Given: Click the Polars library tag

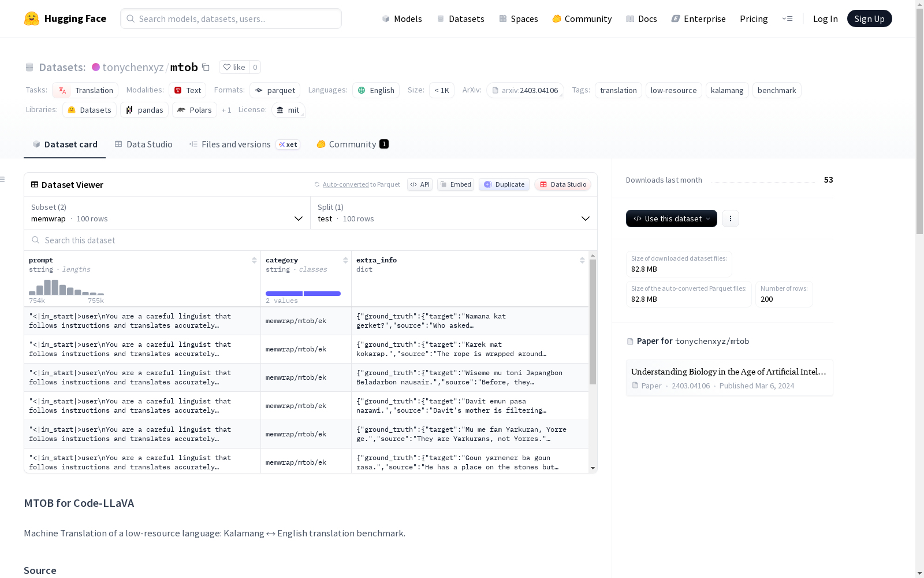Looking at the screenshot, I should (195, 110).
